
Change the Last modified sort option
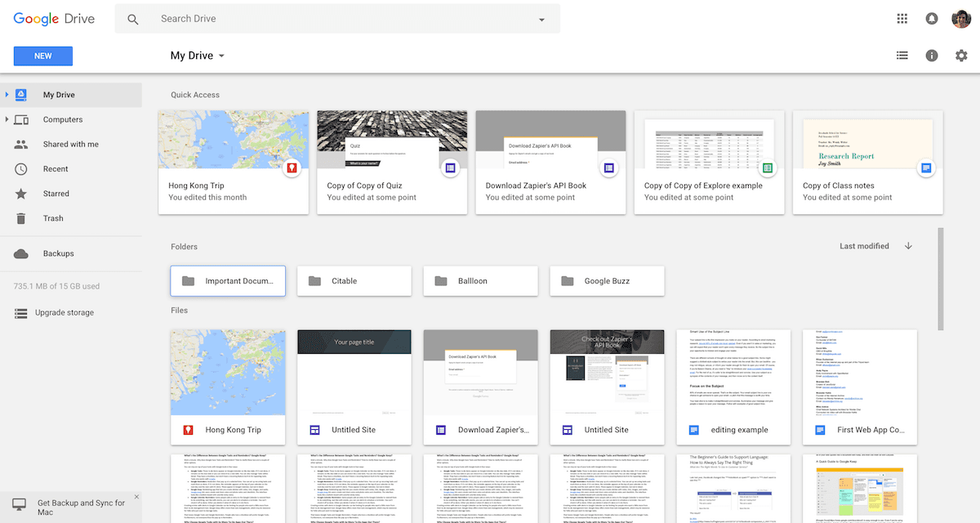point(864,246)
